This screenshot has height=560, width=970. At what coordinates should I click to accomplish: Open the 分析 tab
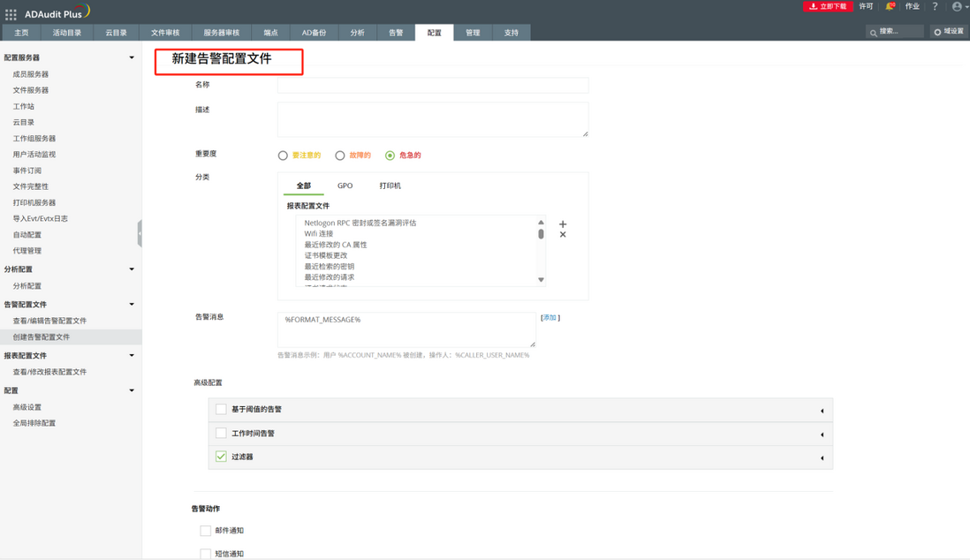click(x=358, y=33)
